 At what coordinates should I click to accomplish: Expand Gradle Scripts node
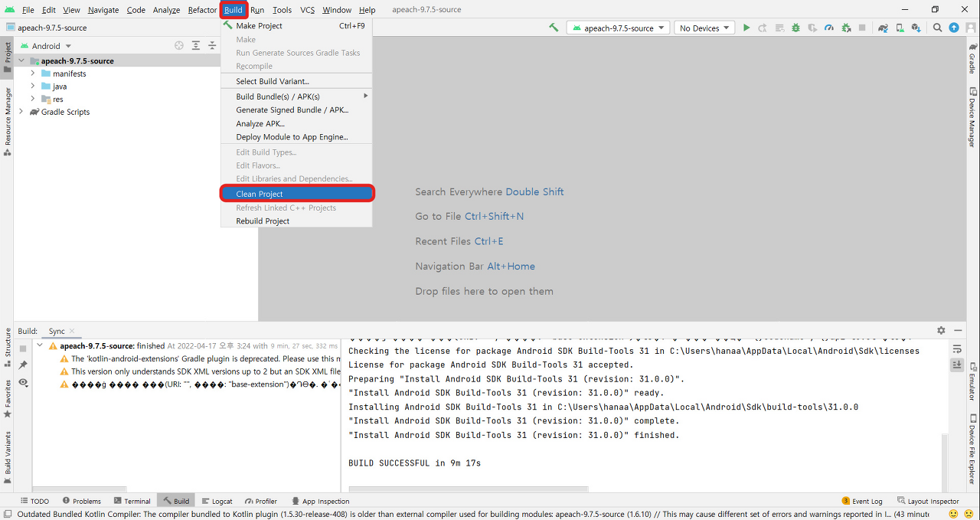(x=21, y=112)
